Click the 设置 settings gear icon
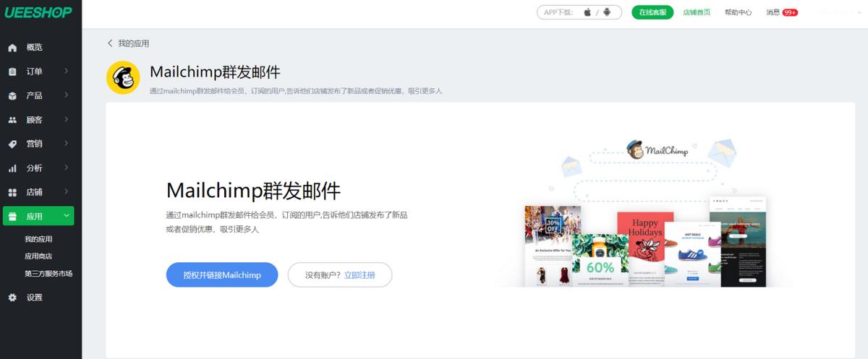 pos(12,298)
